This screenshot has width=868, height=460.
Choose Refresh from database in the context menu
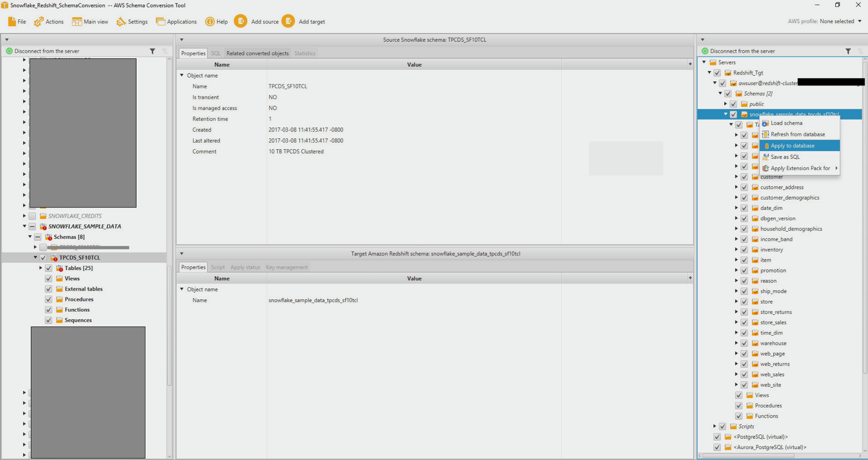pos(799,135)
